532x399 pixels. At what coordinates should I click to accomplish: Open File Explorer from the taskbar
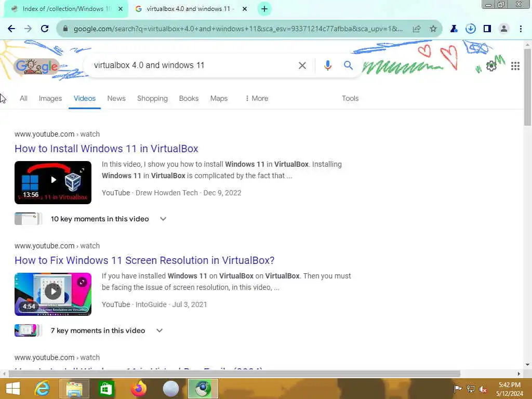[74, 389]
